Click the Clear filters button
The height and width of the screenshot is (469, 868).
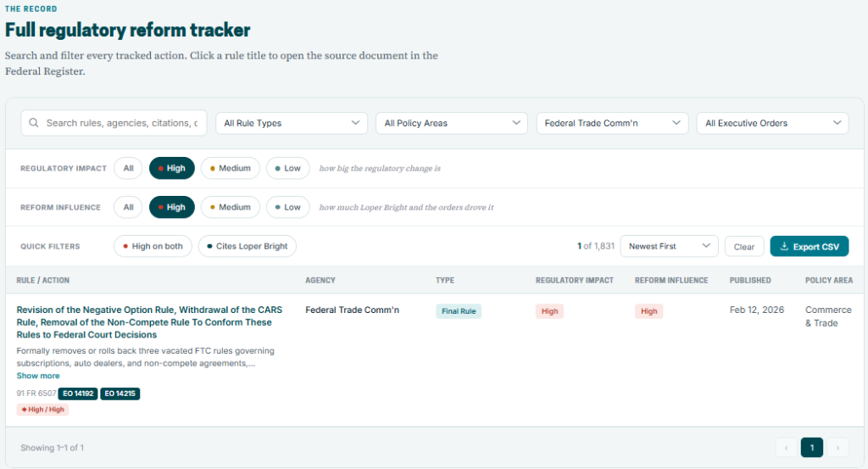pos(744,247)
